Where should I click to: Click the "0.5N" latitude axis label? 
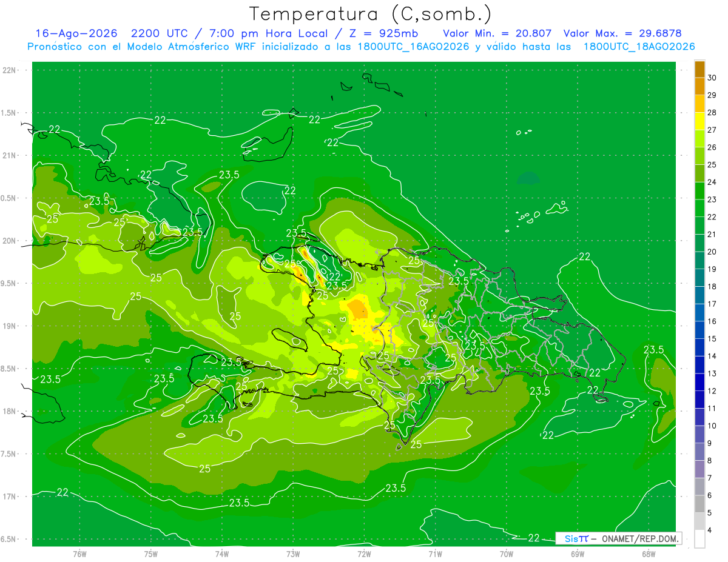(9, 198)
